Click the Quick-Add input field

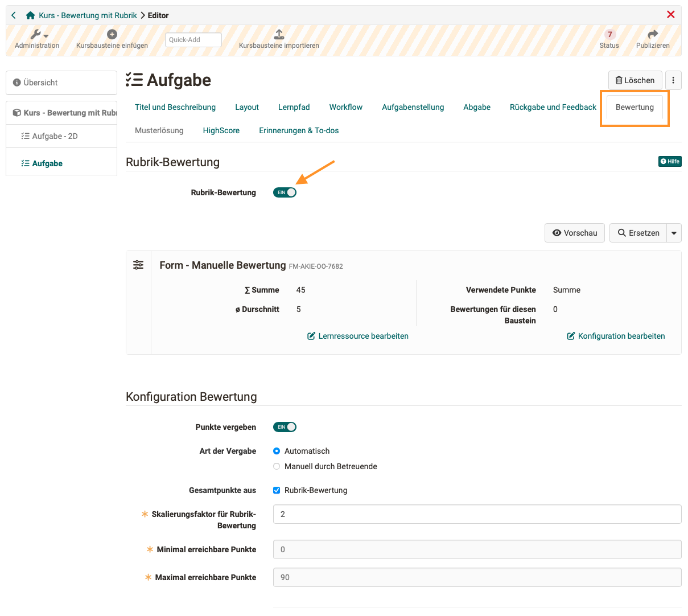pyautogui.click(x=193, y=40)
